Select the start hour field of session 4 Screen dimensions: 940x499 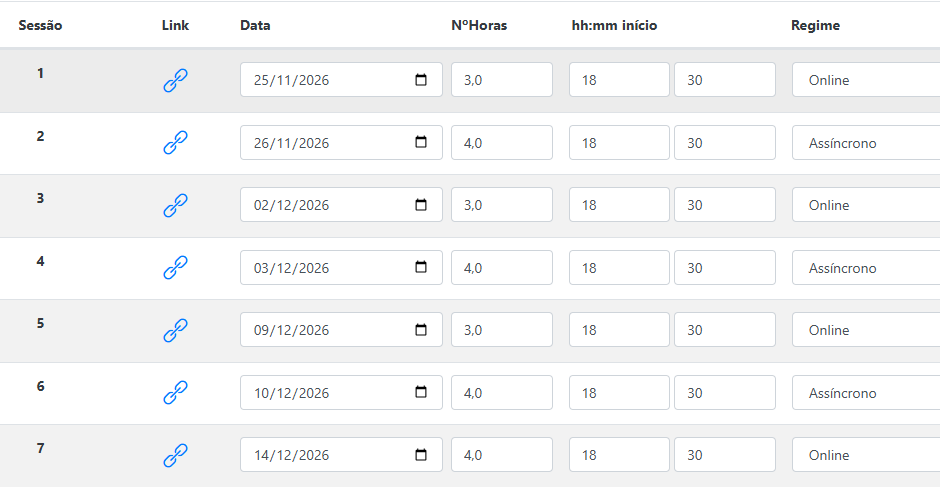[x=619, y=267]
